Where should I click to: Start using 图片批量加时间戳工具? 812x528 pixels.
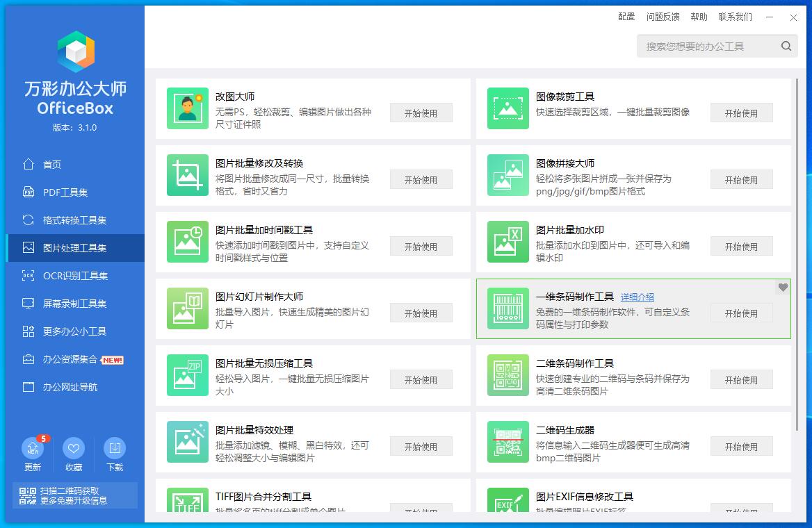[x=421, y=247]
